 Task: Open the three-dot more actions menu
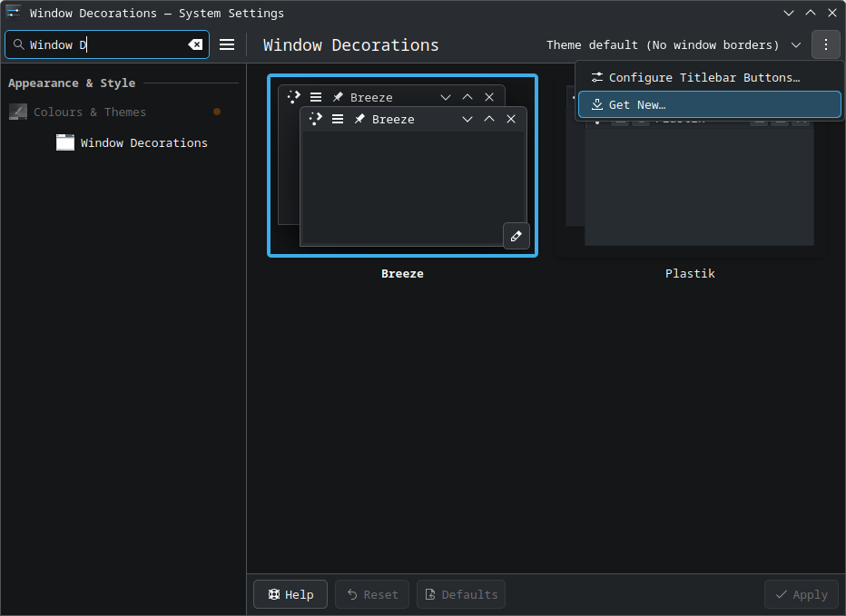(825, 44)
